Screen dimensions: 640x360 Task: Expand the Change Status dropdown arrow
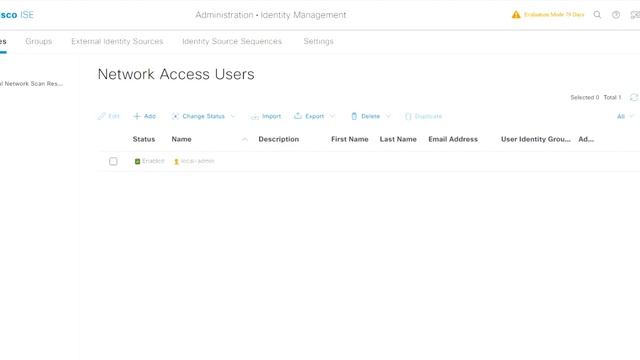tap(233, 116)
